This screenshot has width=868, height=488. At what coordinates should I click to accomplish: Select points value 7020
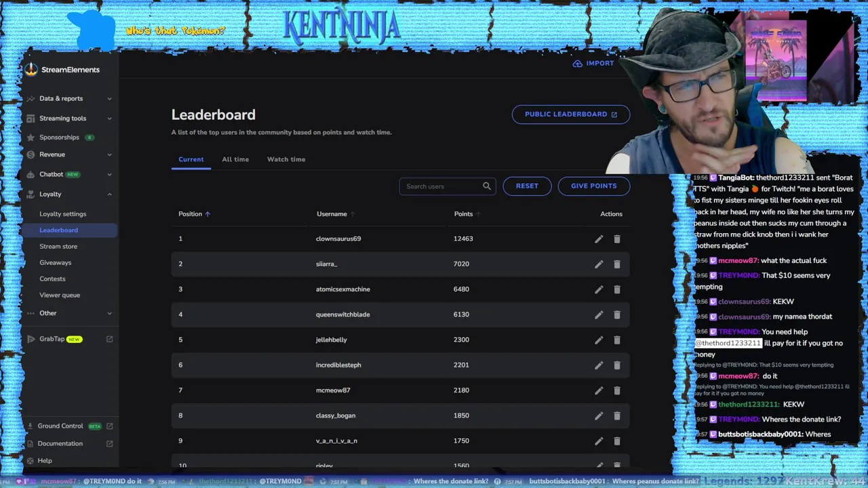pos(461,264)
